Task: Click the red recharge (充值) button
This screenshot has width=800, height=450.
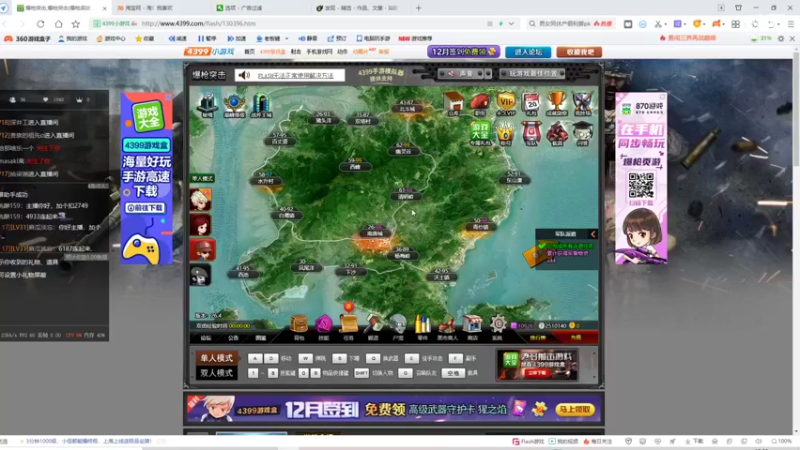Action: [576, 338]
